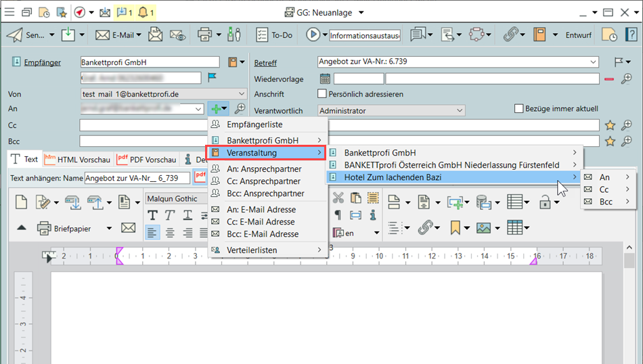Select left text alignment button

point(152,232)
